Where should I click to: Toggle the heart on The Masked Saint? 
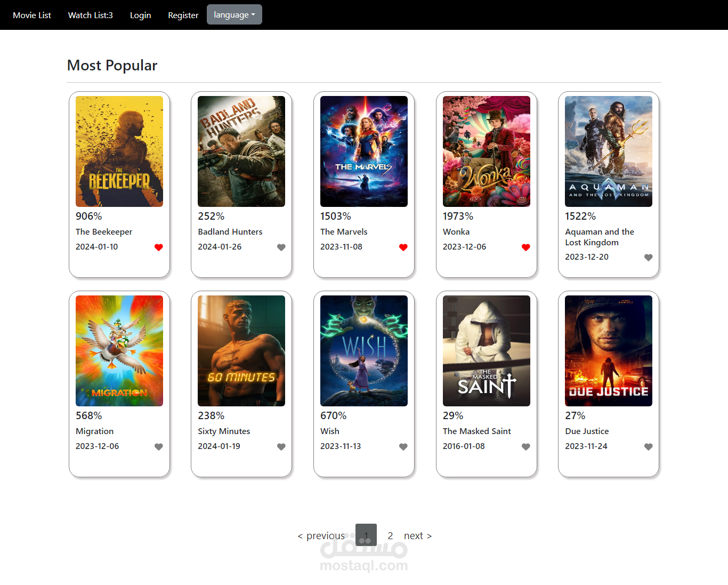pos(526,447)
